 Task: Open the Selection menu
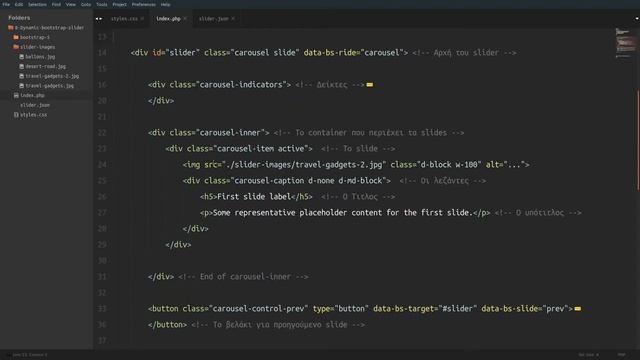pos(37,4)
